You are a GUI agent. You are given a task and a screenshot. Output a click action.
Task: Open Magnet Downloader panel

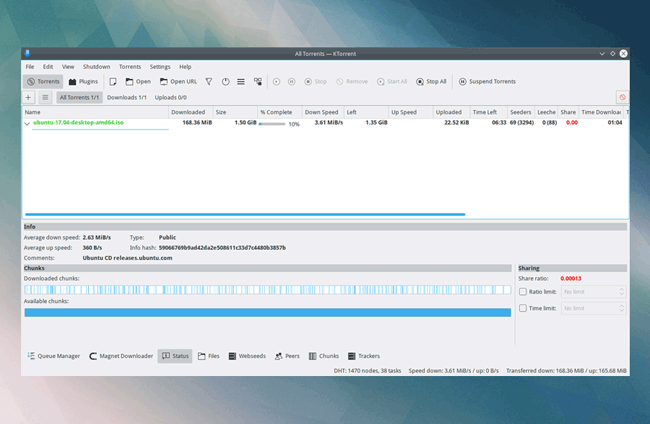pyautogui.click(x=120, y=355)
